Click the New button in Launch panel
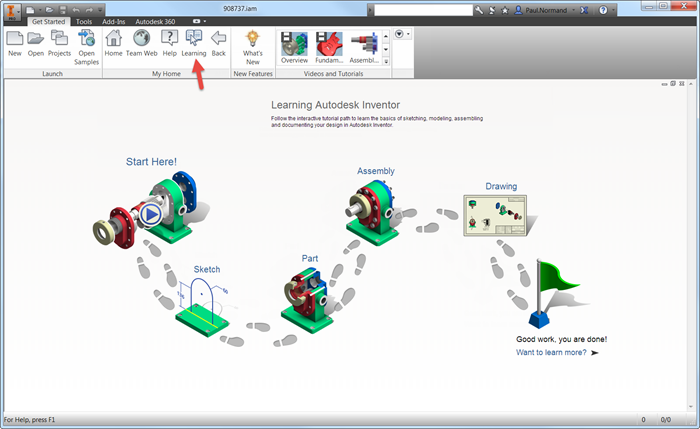700x429 pixels. pos(15,43)
